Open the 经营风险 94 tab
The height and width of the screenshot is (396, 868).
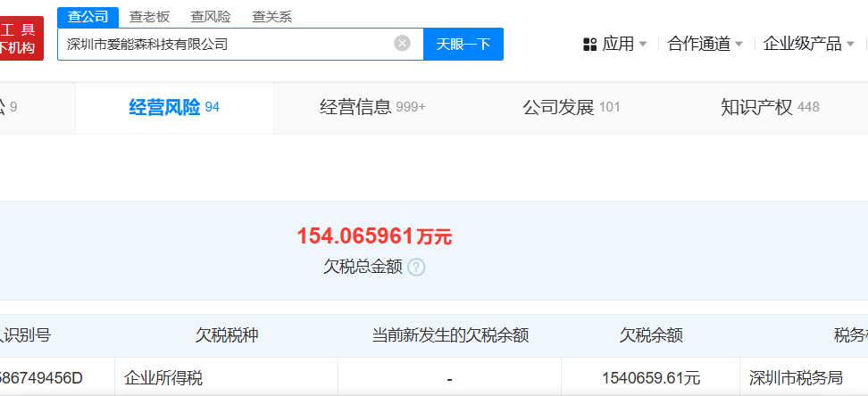[x=174, y=107]
